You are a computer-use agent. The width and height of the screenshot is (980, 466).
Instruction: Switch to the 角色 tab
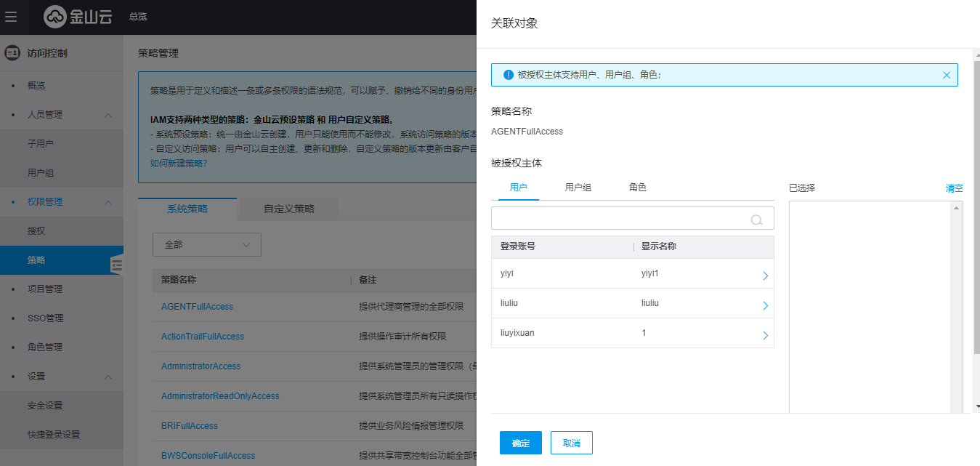pos(638,188)
